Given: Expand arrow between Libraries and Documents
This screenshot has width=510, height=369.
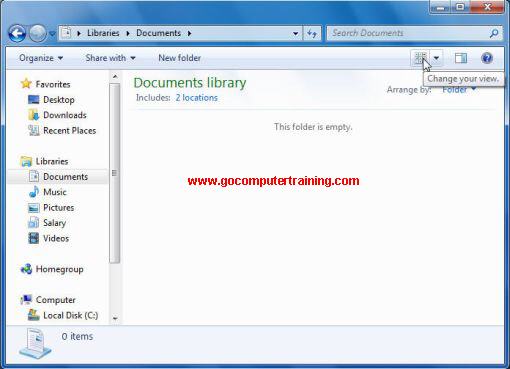Looking at the screenshot, I should (x=128, y=33).
